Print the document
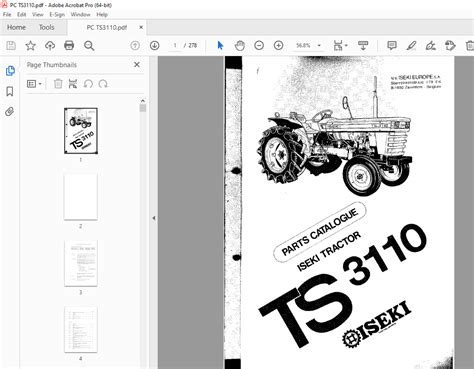This screenshot has width=474, height=369. [x=69, y=45]
